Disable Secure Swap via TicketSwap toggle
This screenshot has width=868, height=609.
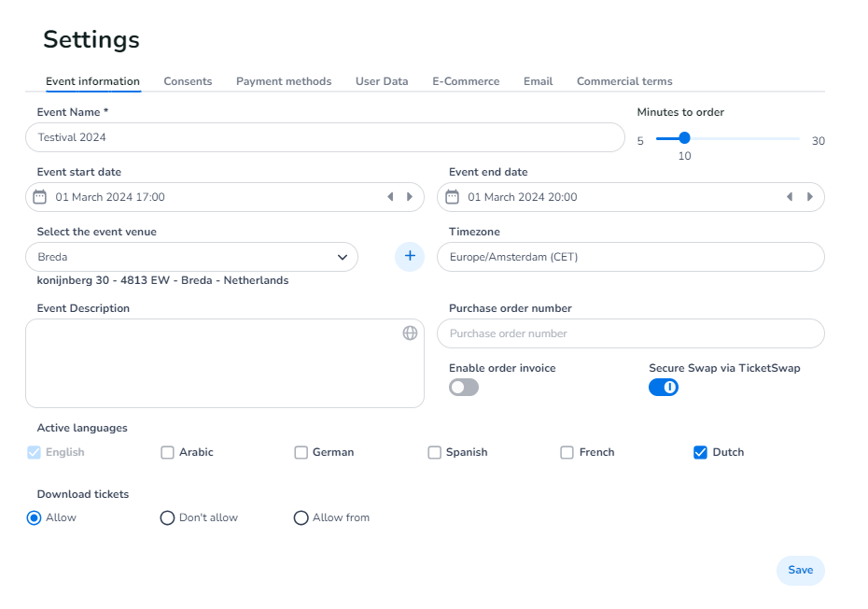tap(664, 388)
